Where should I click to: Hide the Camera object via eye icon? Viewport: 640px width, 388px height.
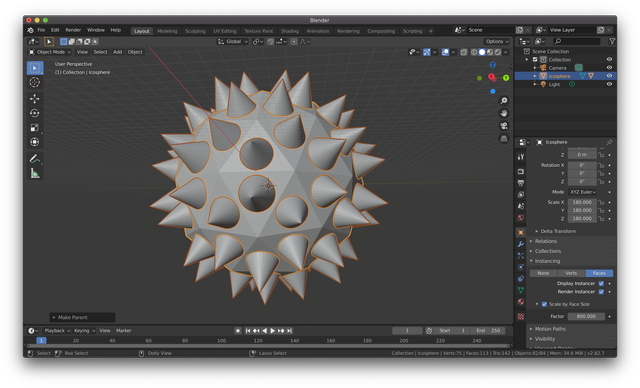[609, 68]
